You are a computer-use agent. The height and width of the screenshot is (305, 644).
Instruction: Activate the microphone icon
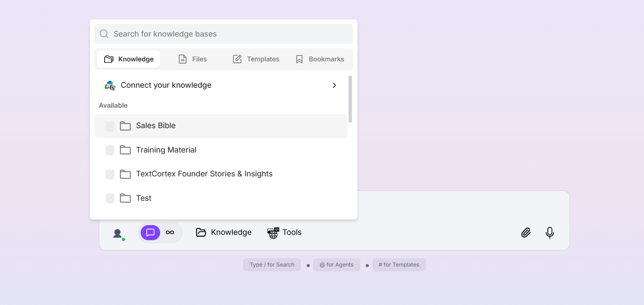550,232
